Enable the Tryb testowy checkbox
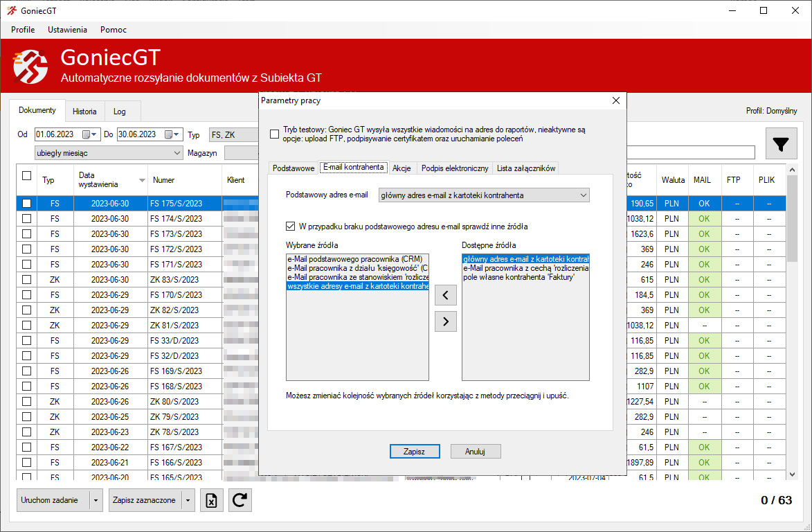Image resolution: width=812 pixels, height=532 pixels. tap(274, 134)
